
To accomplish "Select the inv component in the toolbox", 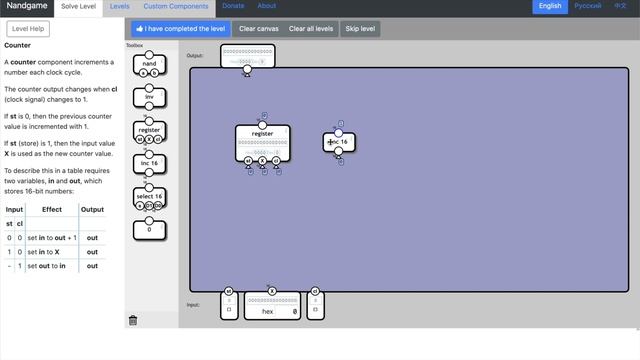I will (x=149, y=98).
